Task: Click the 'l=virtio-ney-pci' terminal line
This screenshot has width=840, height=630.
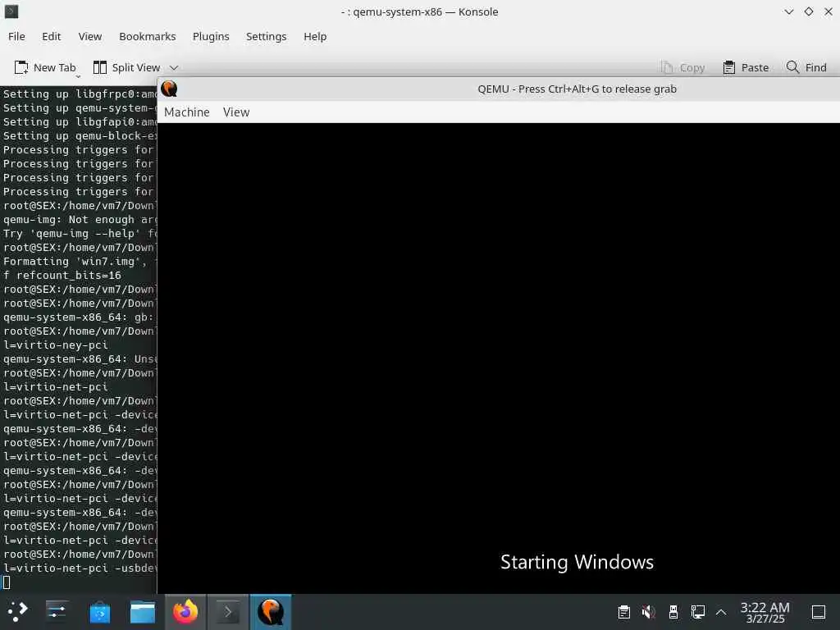Action: [56, 345]
